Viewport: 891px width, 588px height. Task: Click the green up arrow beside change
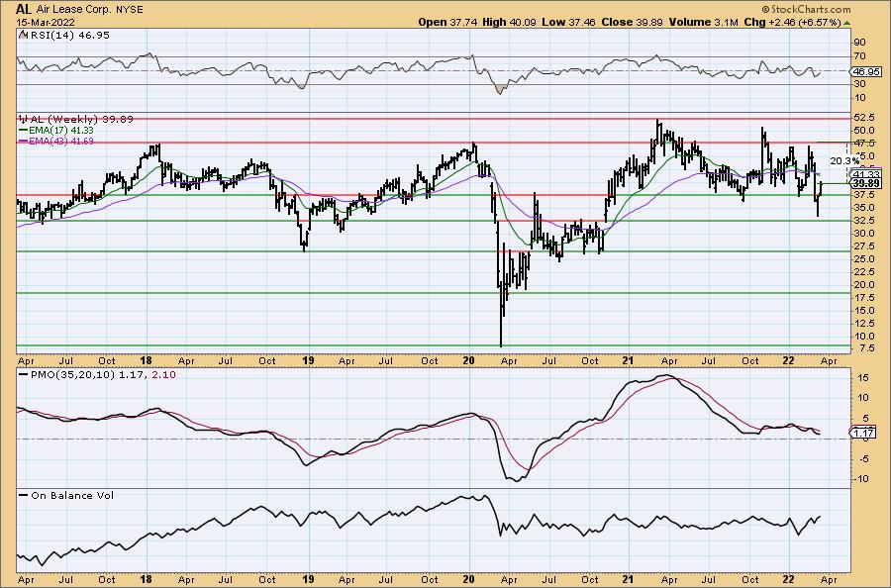click(x=847, y=23)
